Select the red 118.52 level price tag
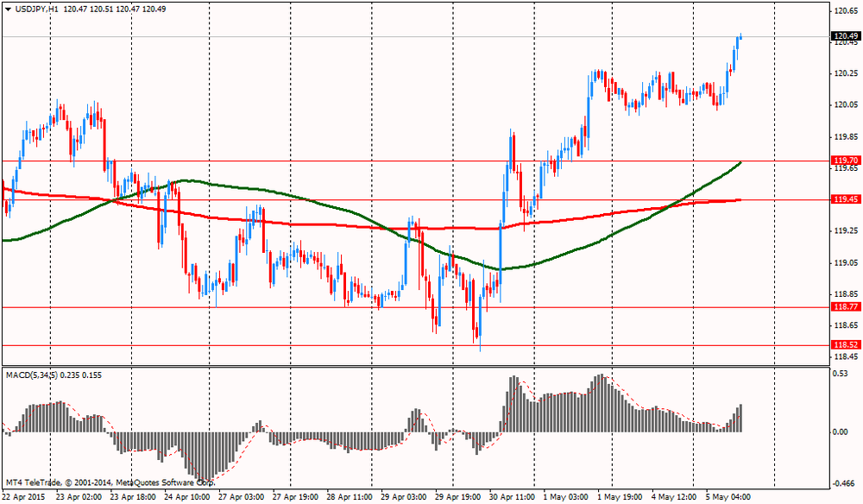The height and width of the screenshot is (504, 863). click(x=845, y=345)
